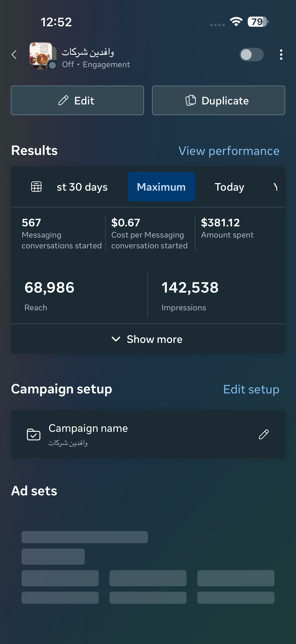Select the Maximum date range tab

[161, 187]
